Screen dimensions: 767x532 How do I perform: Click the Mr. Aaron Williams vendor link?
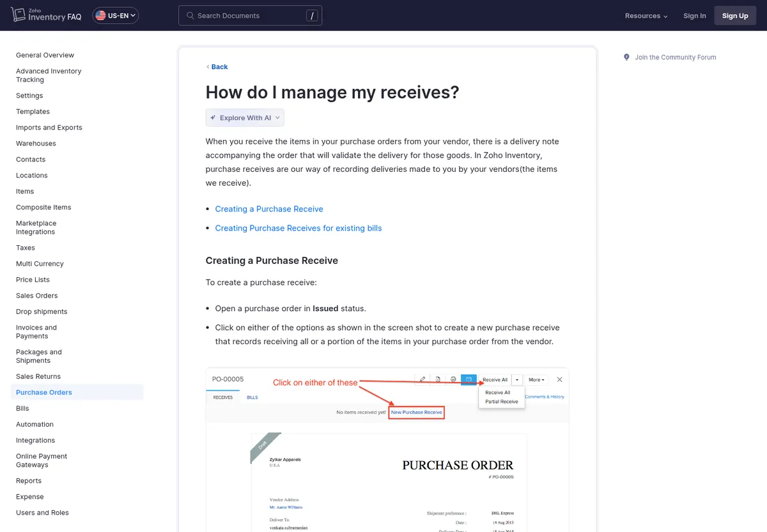pos(286,507)
